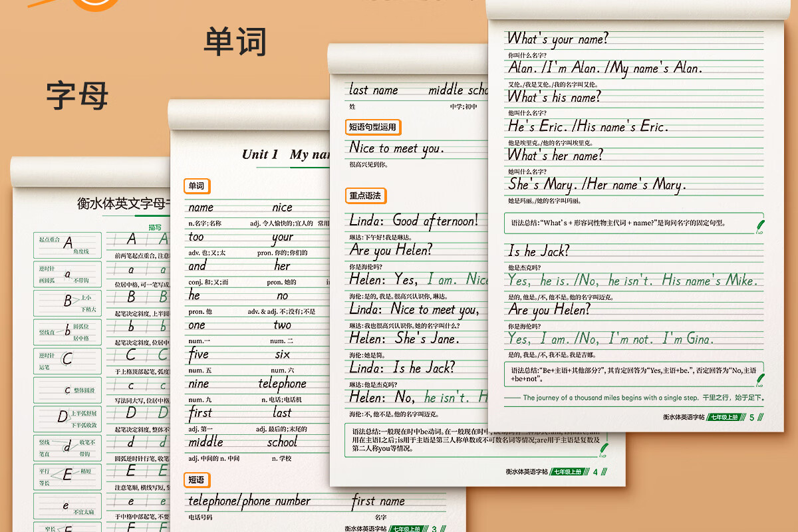Select the 短语句型运用 section tag
Image resolution: width=798 pixels, height=532 pixels.
point(372,127)
